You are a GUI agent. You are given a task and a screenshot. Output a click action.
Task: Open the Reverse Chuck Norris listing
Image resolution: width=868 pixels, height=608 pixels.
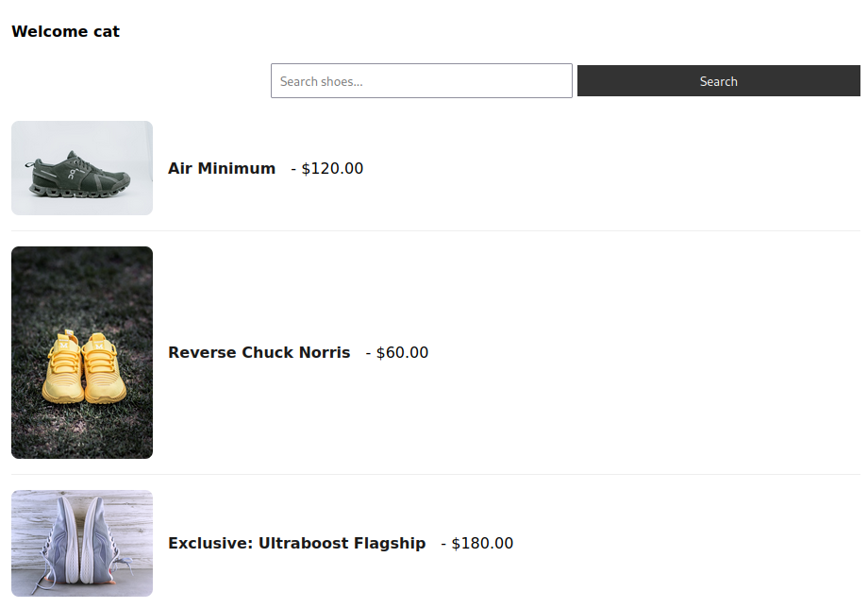259,352
